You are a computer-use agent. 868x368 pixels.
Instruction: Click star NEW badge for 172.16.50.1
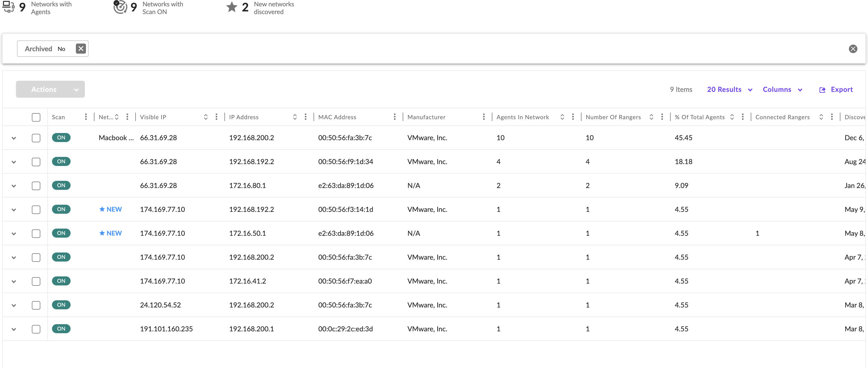(x=111, y=233)
